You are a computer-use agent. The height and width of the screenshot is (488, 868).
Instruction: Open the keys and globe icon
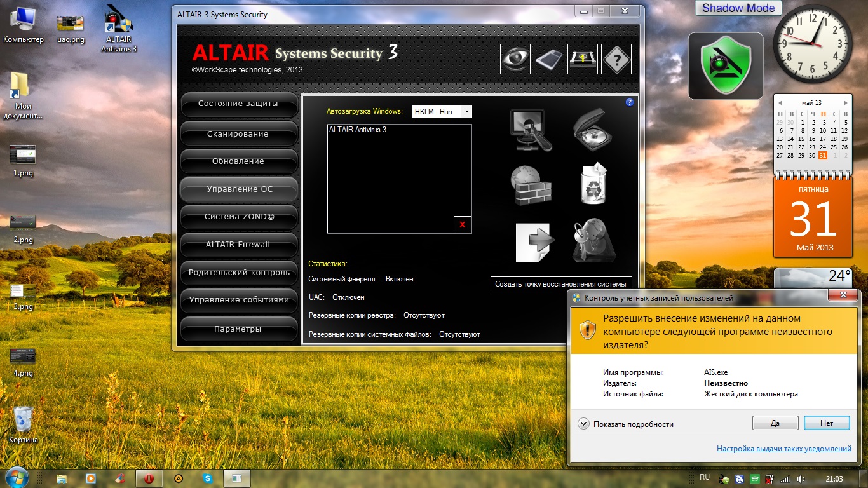(x=593, y=240)
